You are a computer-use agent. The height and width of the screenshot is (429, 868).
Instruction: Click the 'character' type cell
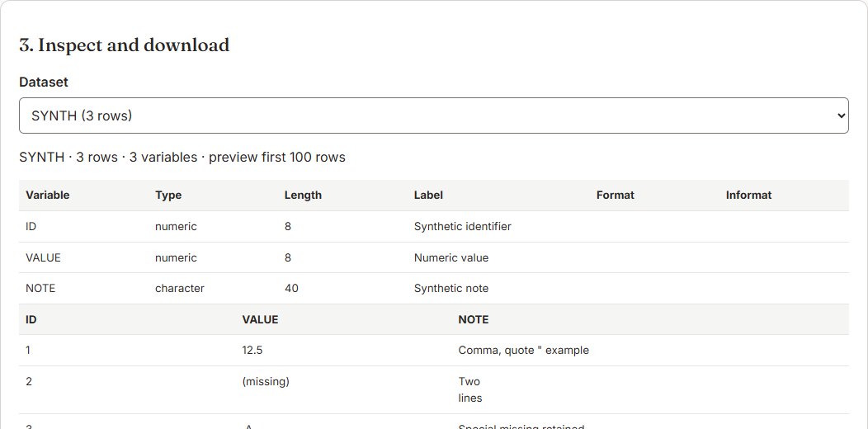[180, 289]
